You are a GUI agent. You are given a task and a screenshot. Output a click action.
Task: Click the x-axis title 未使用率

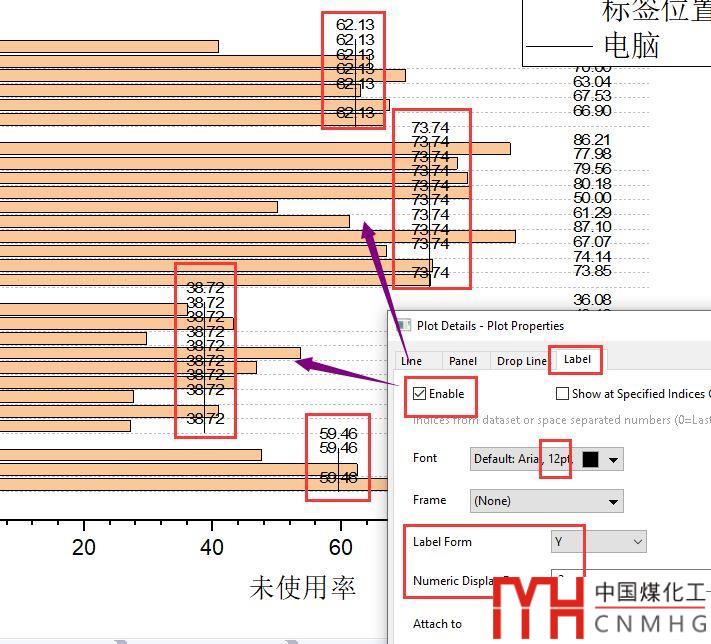tap(302, 587)
